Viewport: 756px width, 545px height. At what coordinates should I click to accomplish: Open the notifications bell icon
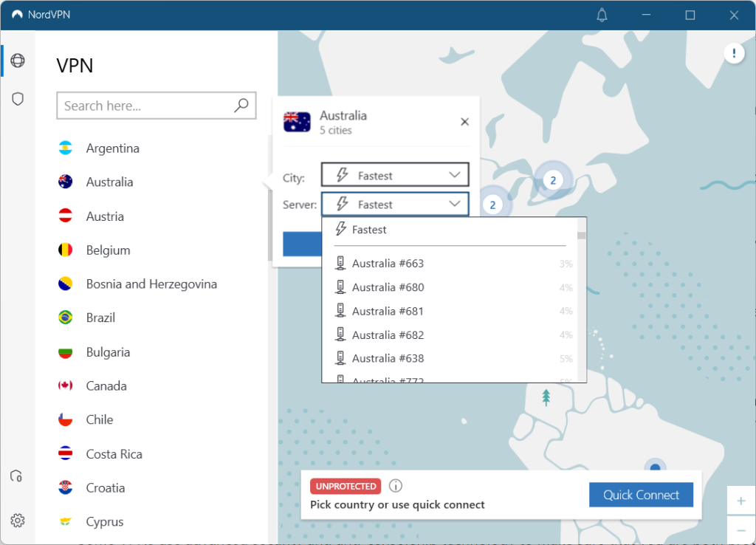coord(602,15)
